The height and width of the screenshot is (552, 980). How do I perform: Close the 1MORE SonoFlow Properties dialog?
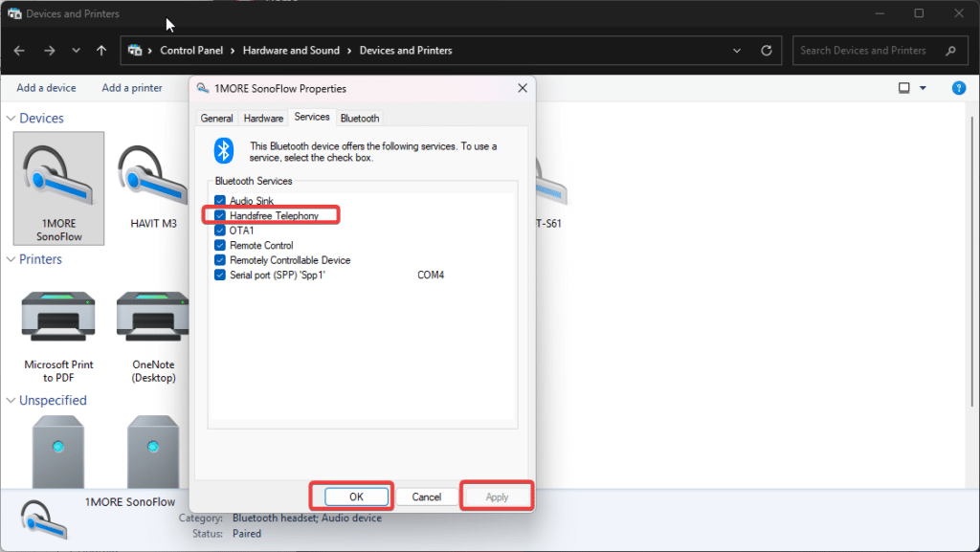[x=523, y=88]
